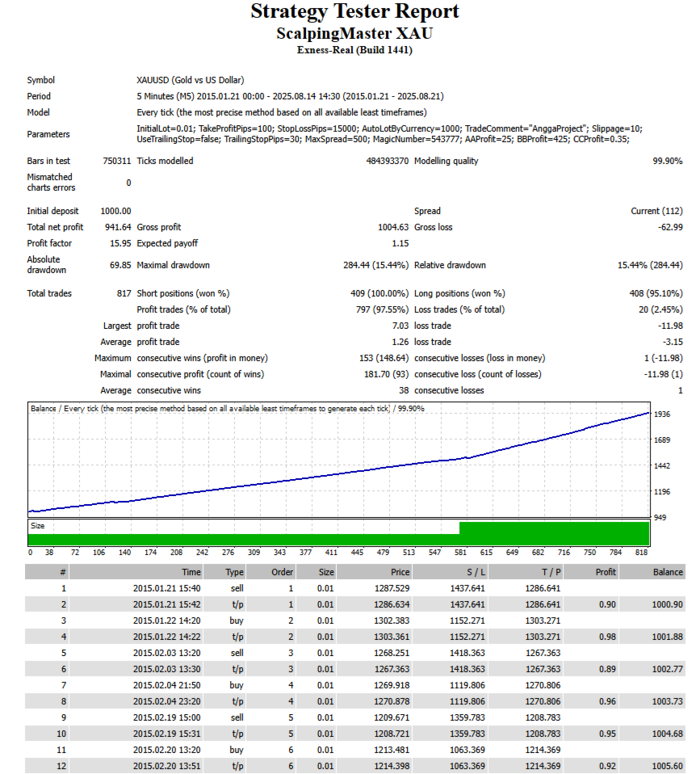Image resolution: width=700 pixels, height=774 pixels.
Task: Click the Average loss trade value -3.15
Action: (x=673, y=342)
